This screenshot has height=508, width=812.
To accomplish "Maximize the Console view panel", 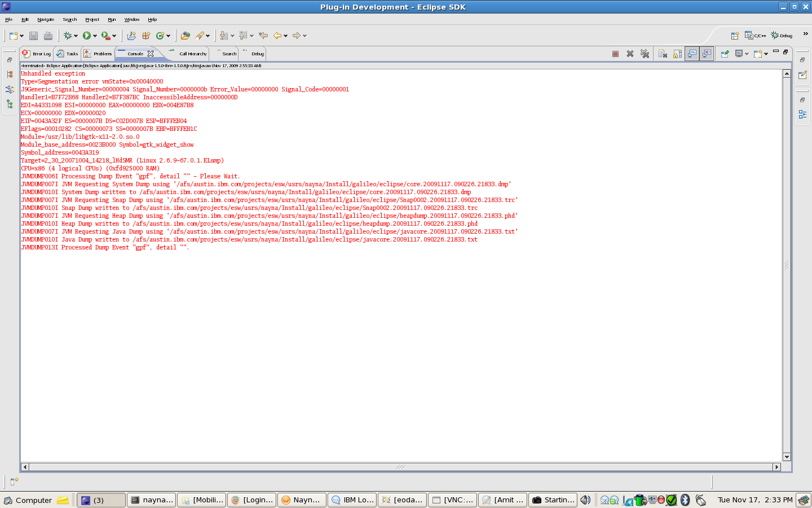I will 785,51.
